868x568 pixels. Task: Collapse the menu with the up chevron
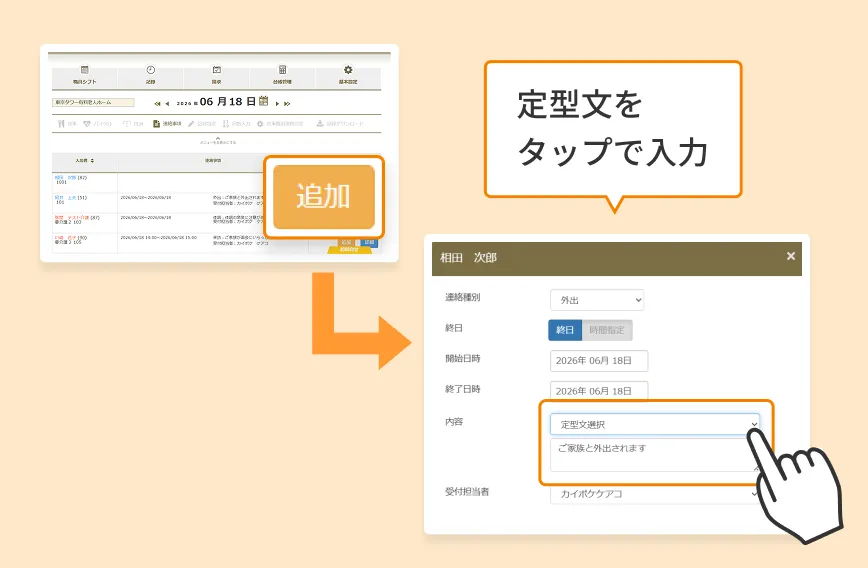coord(218,140)
